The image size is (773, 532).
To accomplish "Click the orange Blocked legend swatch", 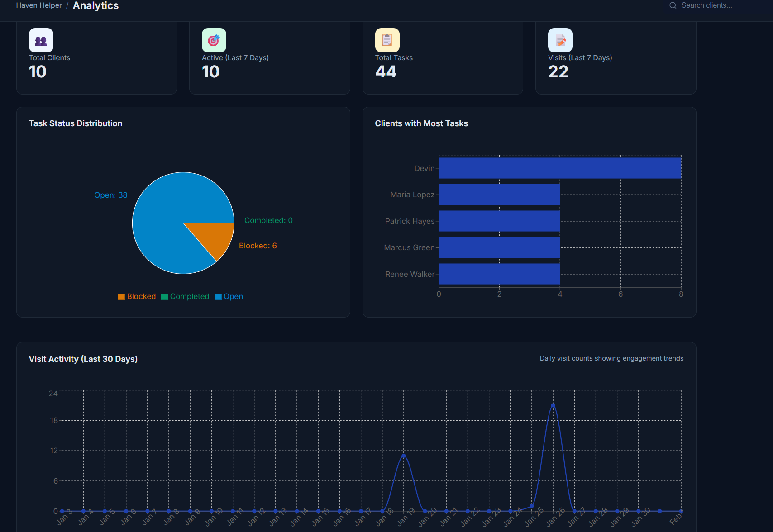I will pos(121,297).
